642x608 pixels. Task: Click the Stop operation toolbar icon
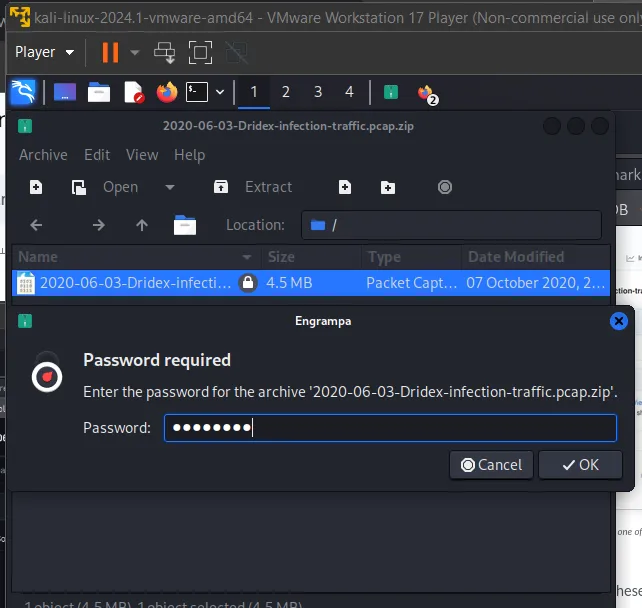point(445,188)
